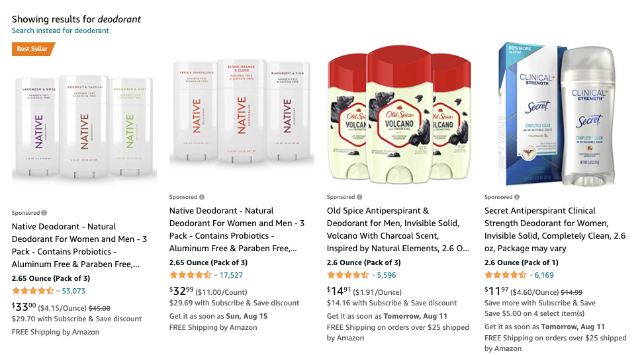Expand rating breakdown arrow beside 17,527
This screenshot has width=644, height=355.
(216, 276)
